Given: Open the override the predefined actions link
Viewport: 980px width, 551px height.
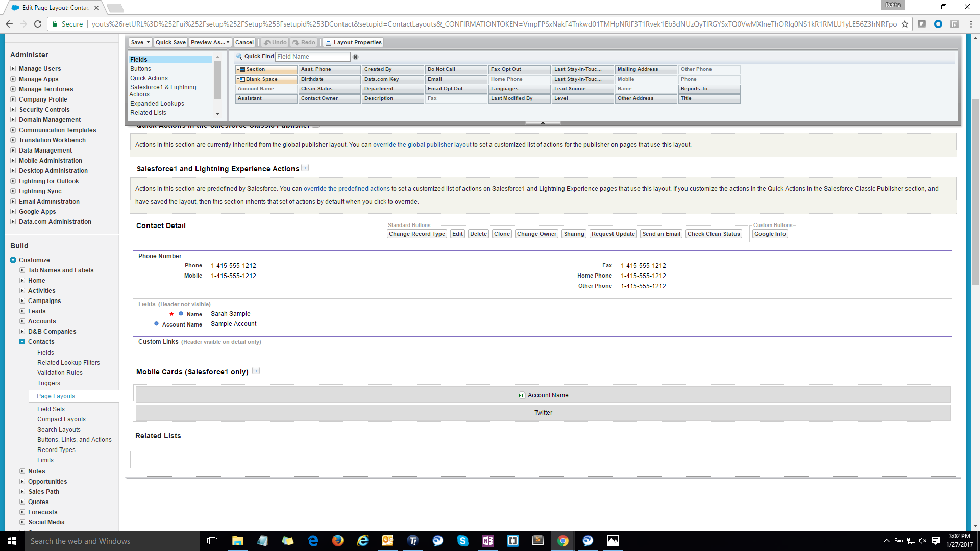Looking at the screenshot, I should [347, 189].
